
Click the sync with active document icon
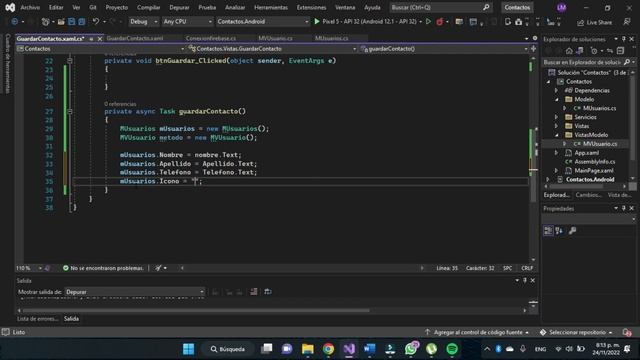tap(610, 51)
